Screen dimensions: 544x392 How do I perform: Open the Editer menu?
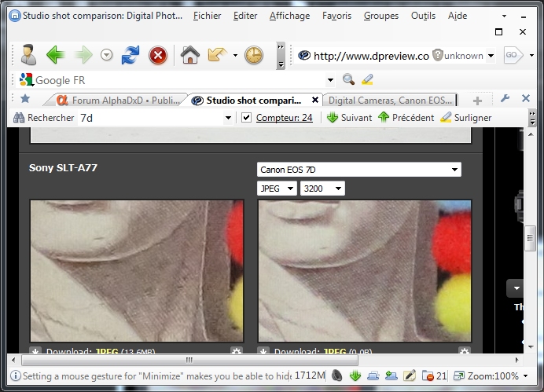[x=245, y=16]
